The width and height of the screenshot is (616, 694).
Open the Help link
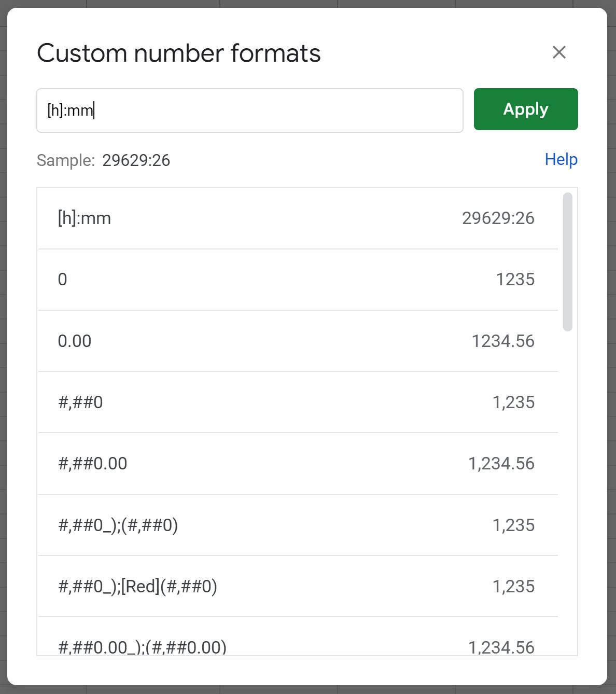[561, 159]
